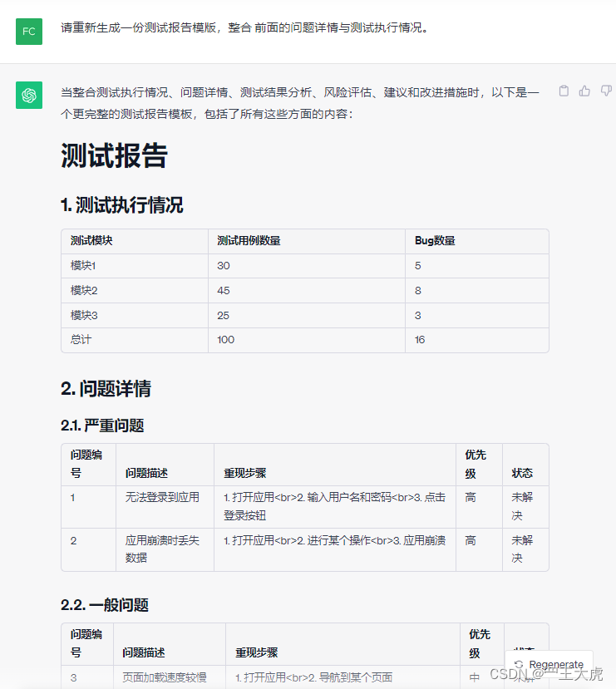Click the test case count 30
The height and width of the screenshot is (689, 616).
pyautogui.click(x=223, y=266)
